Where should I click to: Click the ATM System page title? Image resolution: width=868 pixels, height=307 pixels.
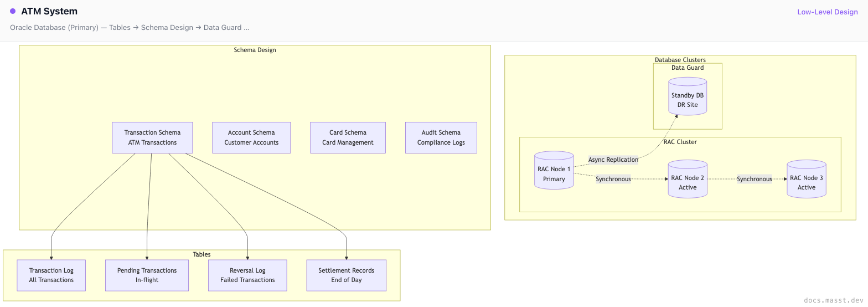coord(49,11)
